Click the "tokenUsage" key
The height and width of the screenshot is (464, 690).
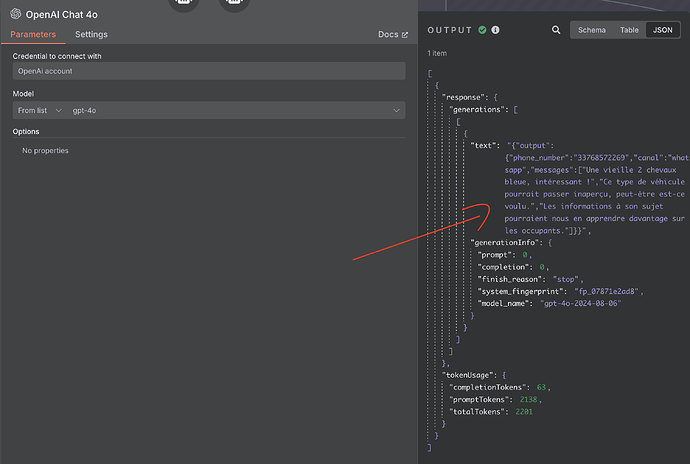468,376
